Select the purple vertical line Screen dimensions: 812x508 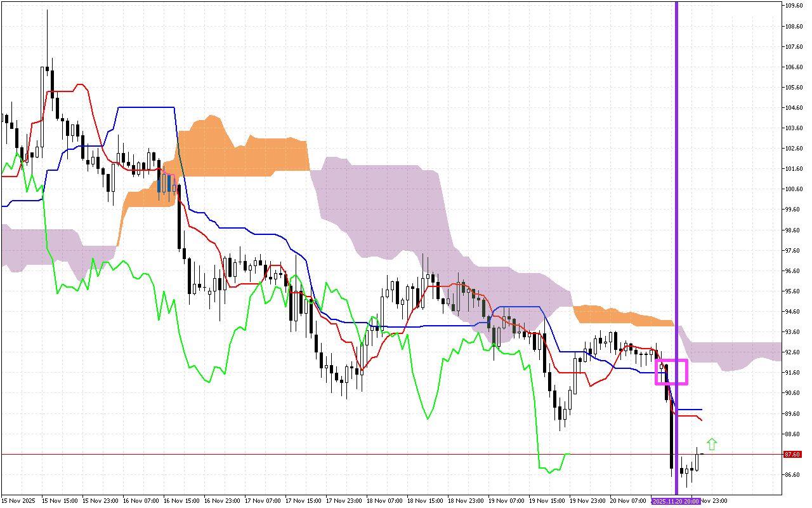tap(676, 190)
